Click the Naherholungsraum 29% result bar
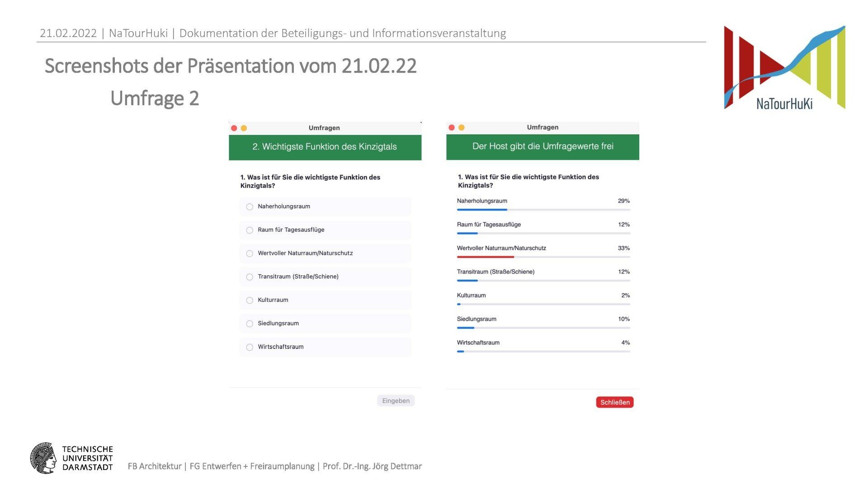The height and width of the screenshot is (488, 868). [x=543, y=210]
